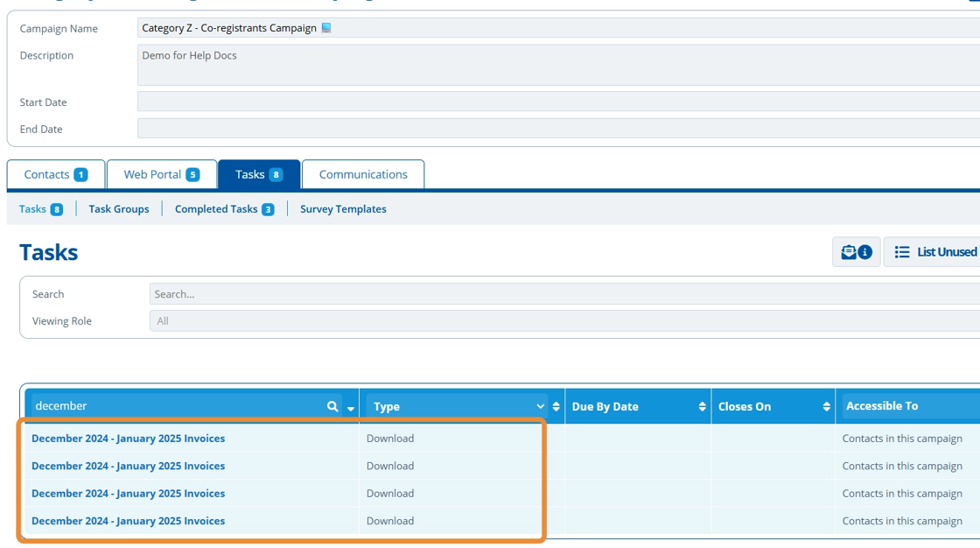
Task: Sort by the Type column arrows
Action: pos(556,406)
